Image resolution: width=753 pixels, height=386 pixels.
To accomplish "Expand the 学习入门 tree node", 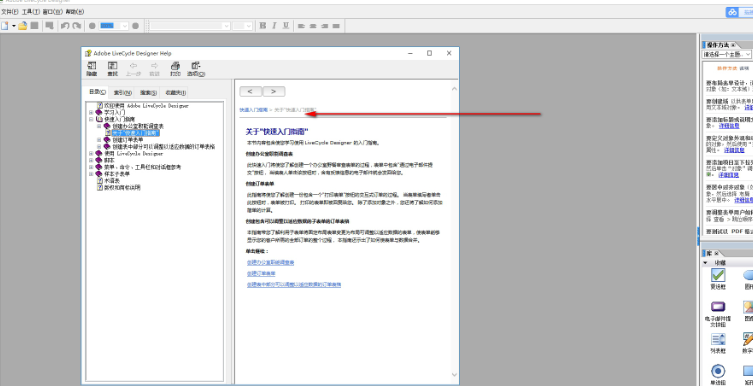I will point(91,112).
